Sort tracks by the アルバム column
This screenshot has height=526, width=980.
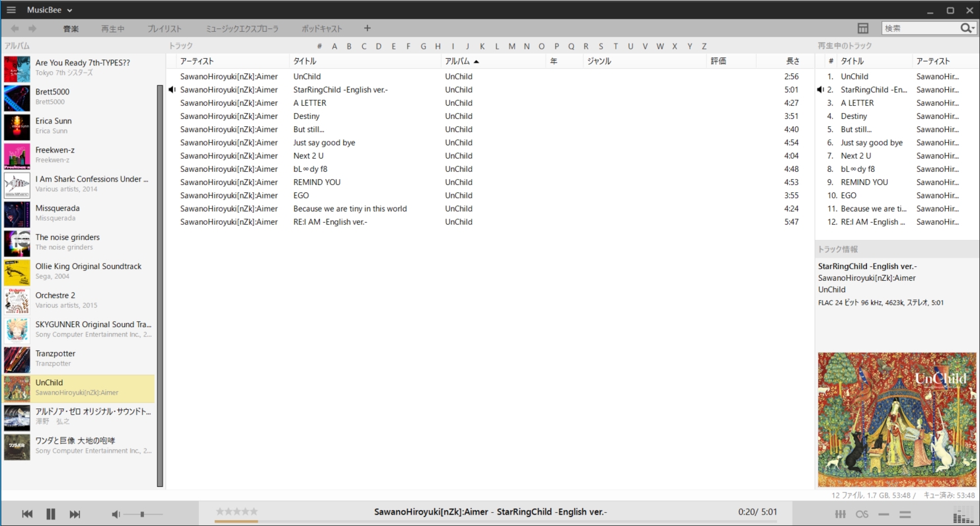(494, 61)
